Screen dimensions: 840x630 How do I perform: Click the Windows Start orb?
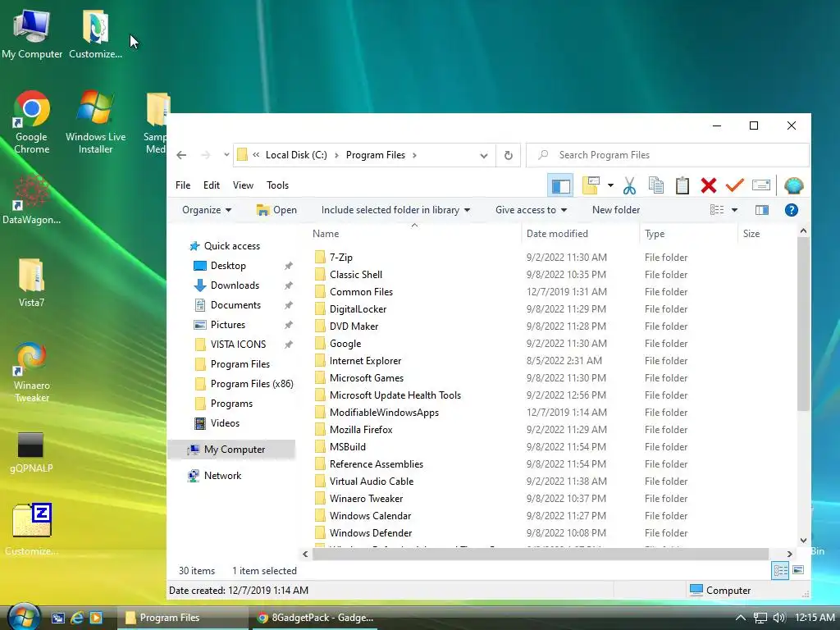24,617
